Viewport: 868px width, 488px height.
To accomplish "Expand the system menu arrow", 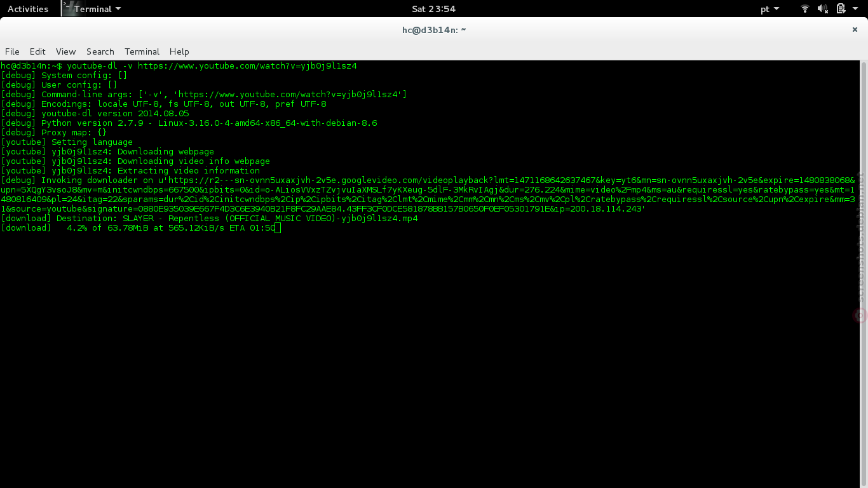I will [x=856, y=9].
